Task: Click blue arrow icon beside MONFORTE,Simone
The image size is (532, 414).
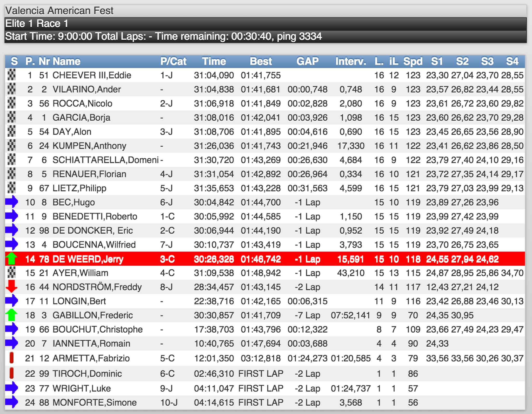Action: pyautogui.click(x=11, y=402)
